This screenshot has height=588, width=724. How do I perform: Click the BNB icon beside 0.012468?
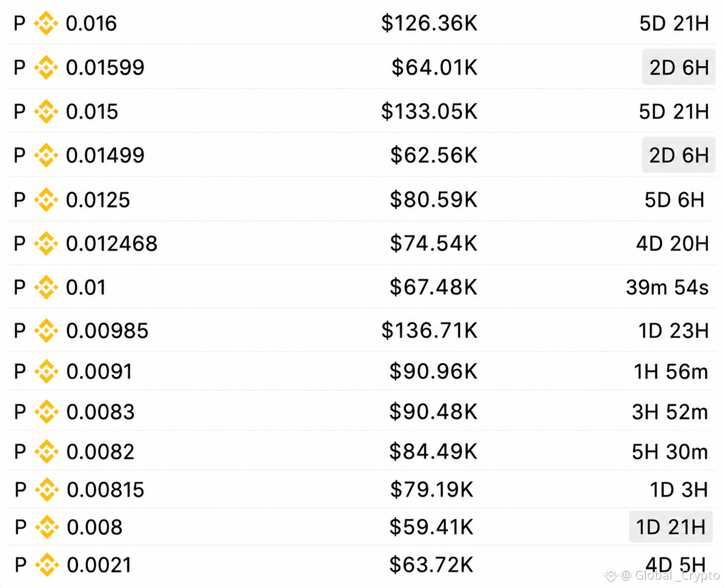(x=46, y=244)
